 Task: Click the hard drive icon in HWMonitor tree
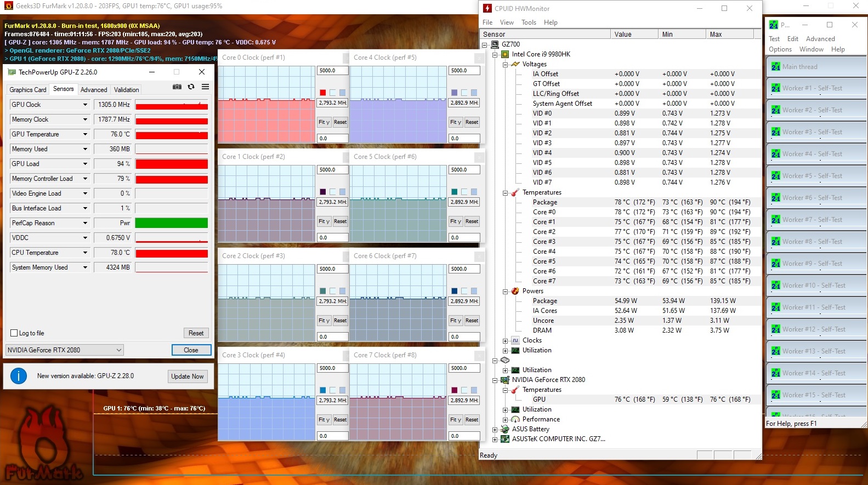point(505,360)
